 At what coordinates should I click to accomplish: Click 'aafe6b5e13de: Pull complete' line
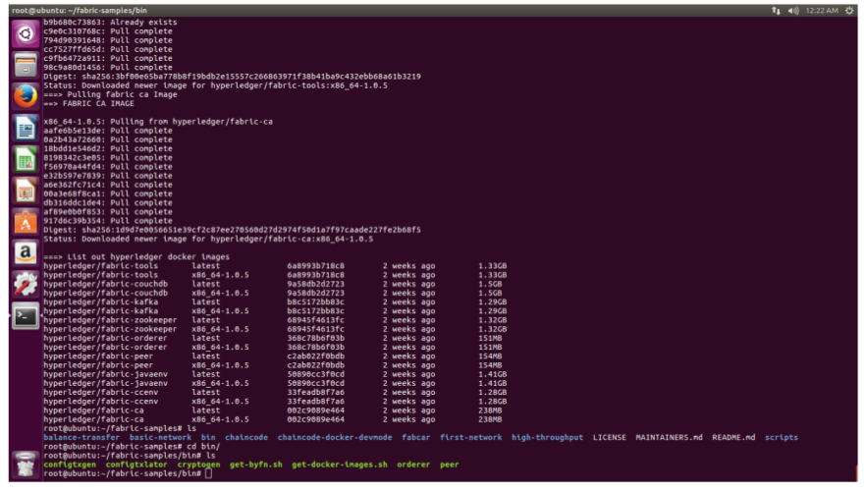coord(108,131)
